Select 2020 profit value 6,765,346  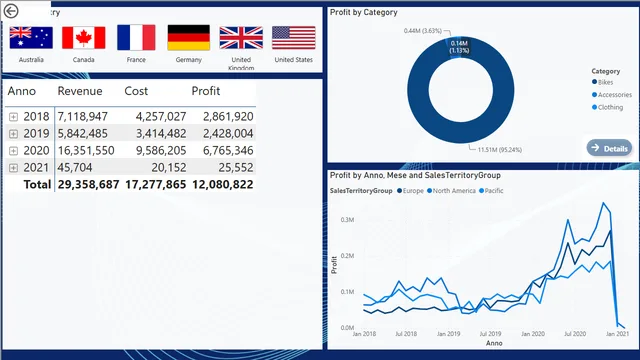click(228, 151)
